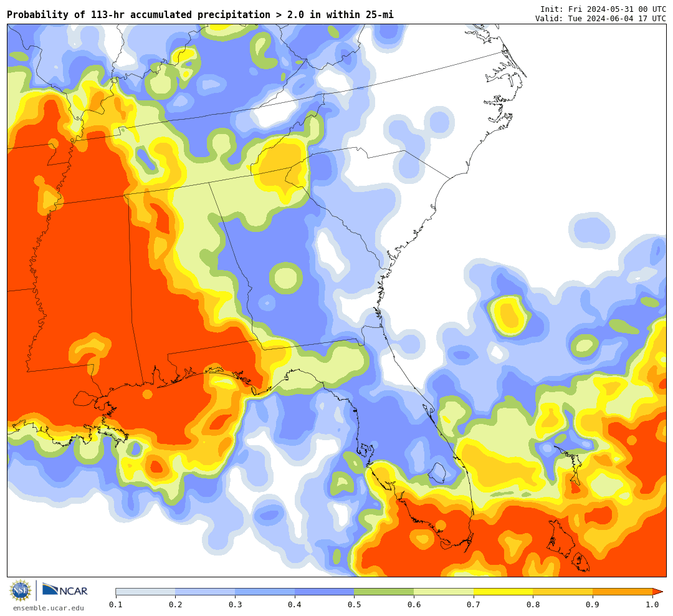Click the Valid date text
Screen dimensions: 673x616
point(601,19)
